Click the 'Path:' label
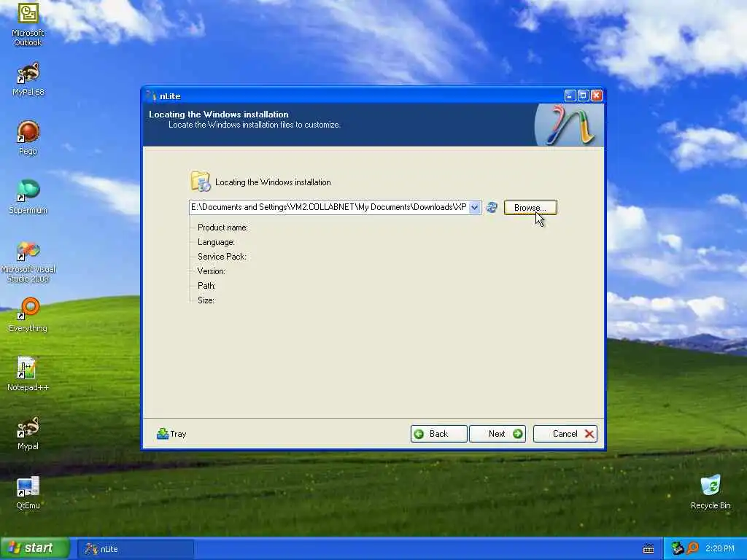This screenshot has width=747, height=560. tap(206, 286)
